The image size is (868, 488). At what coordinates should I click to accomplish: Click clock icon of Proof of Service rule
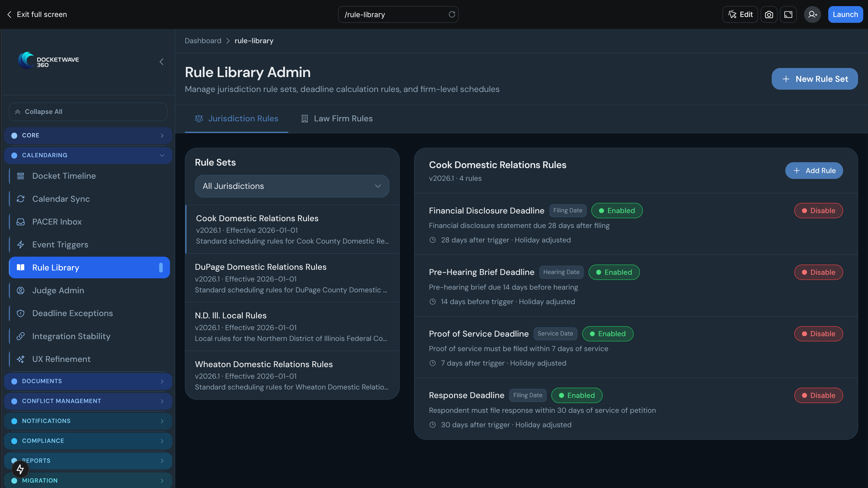click(x=433, y=363)
